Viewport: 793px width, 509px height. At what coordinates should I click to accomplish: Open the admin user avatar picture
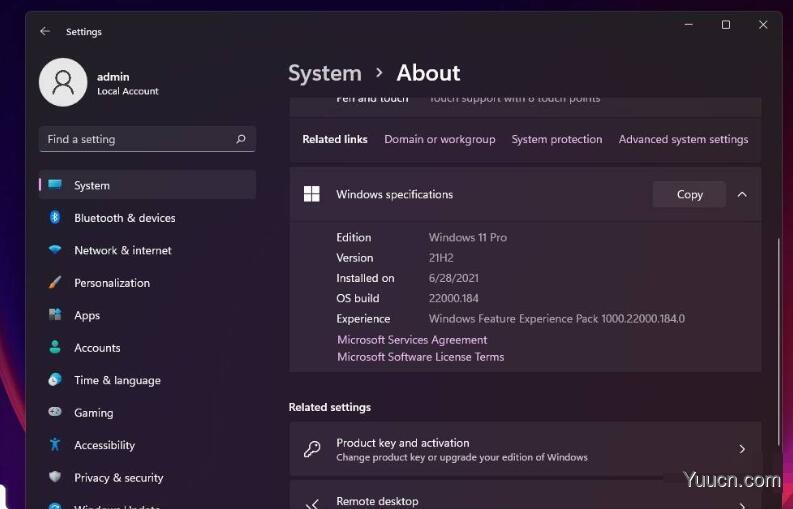63,82
